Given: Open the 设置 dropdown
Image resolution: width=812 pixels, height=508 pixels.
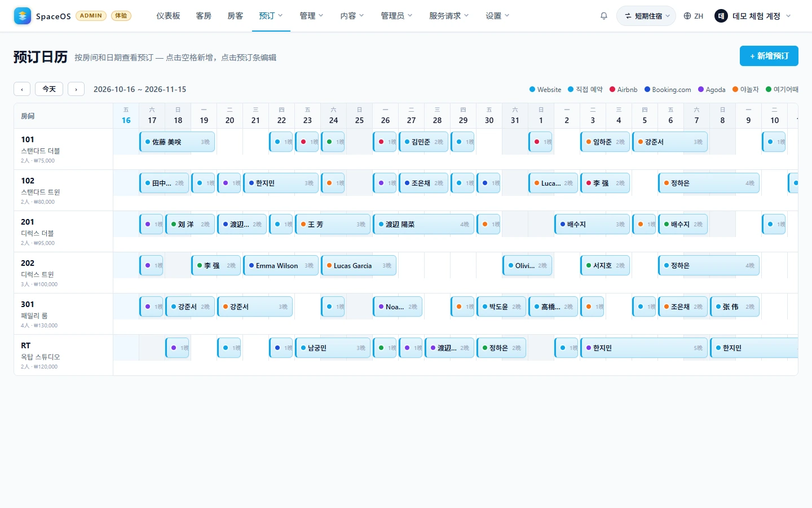Looking at the screenshot, I should 497,16.
